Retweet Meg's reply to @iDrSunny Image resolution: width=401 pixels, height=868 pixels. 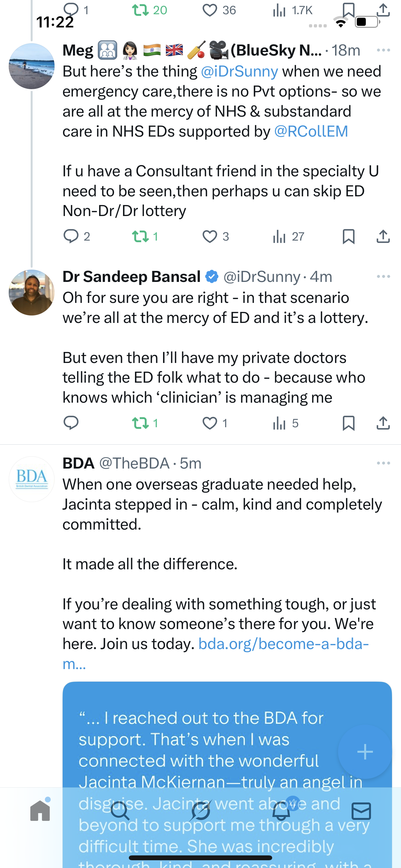[x=140, y=236]
